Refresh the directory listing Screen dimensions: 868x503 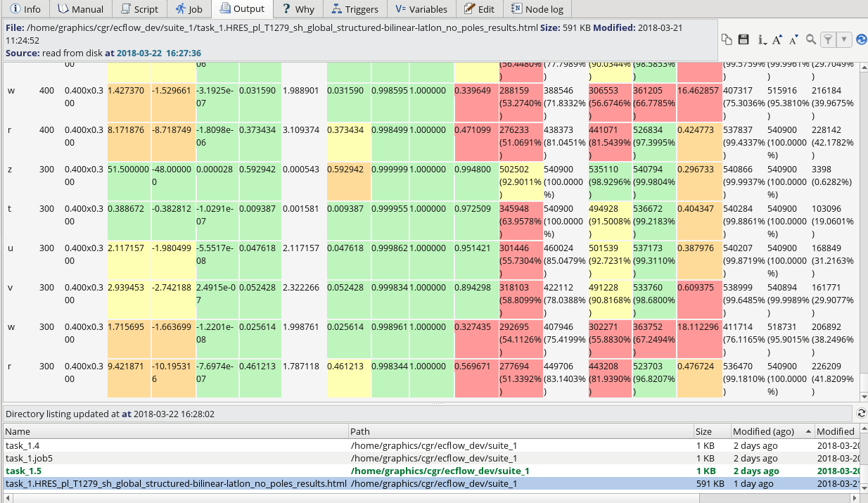(861, 414)
